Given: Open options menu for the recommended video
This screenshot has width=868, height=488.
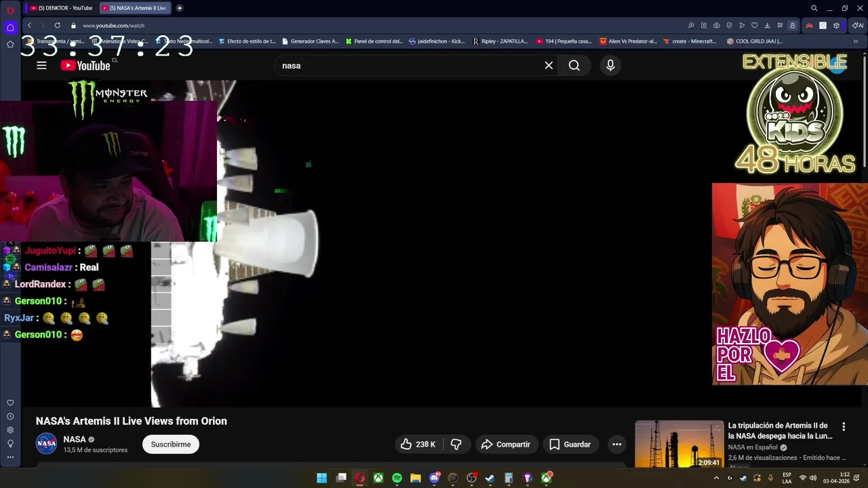Looking at the screenshot, I should click(844, 427).
